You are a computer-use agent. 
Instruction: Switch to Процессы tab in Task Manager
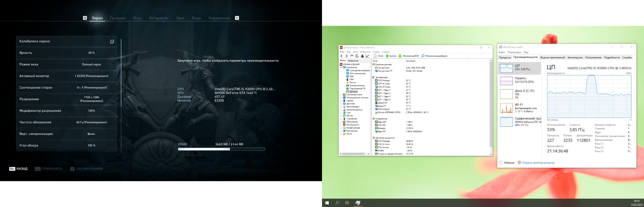click(505, 57)
